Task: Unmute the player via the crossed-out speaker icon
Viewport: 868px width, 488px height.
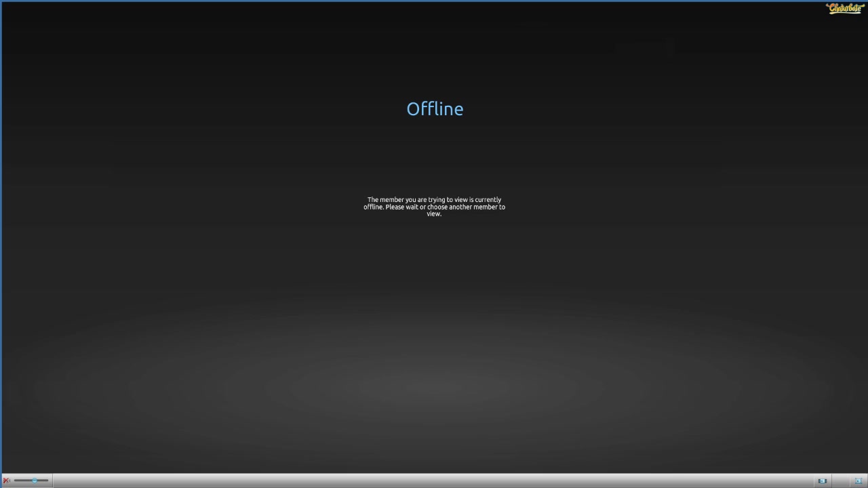Action: pyautogui.click(x=6, y=481)
